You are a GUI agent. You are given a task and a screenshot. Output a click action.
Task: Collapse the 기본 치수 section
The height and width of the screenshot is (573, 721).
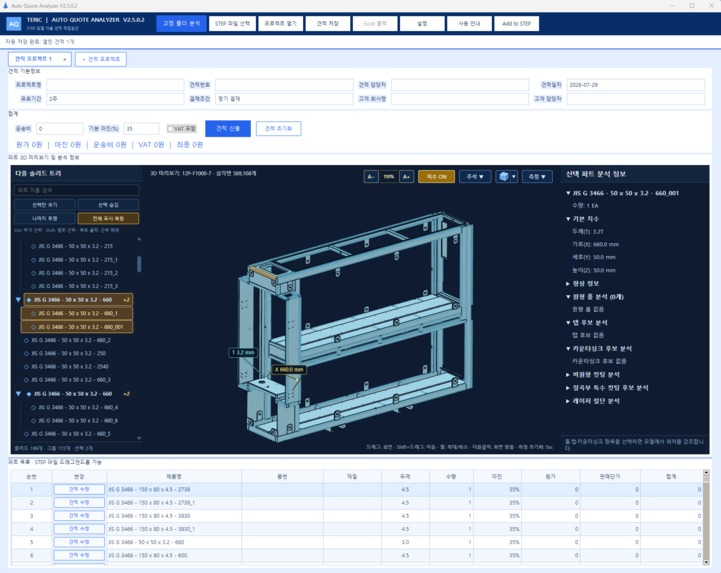coord(568,219)
